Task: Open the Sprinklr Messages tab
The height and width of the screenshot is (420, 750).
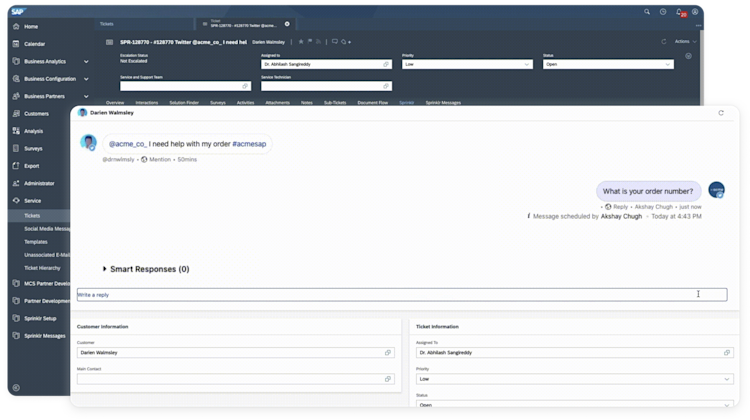Action: [443, 103]
